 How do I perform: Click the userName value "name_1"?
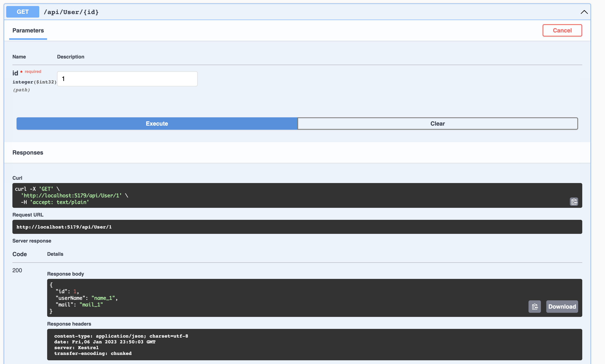pos(103,298)
